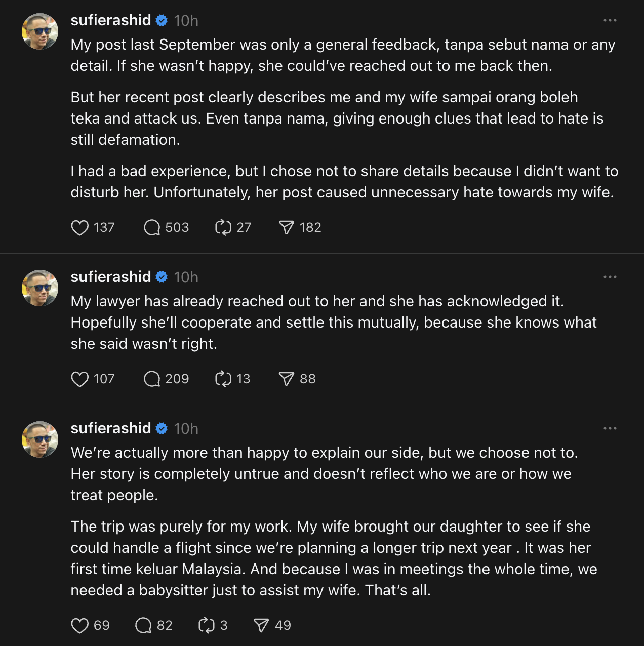Open the 209 replies on lawyer post
Screen dimensions: 644x646
click(x=152, y=379)
